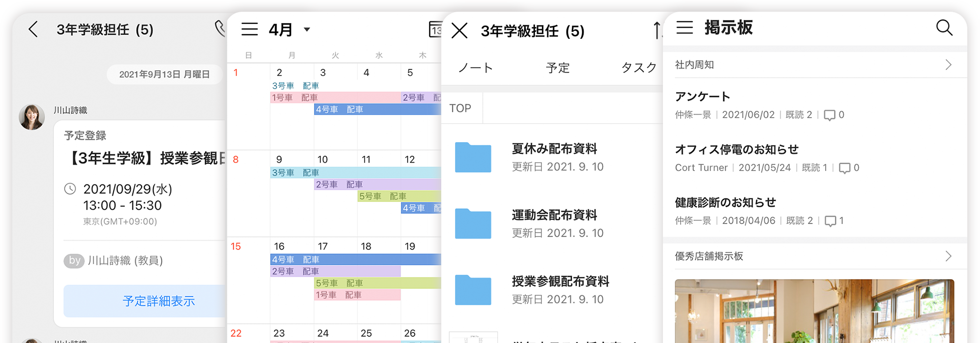Close the 3年学級担任 folder panel

pyautogui.click(x=459, y=31)
